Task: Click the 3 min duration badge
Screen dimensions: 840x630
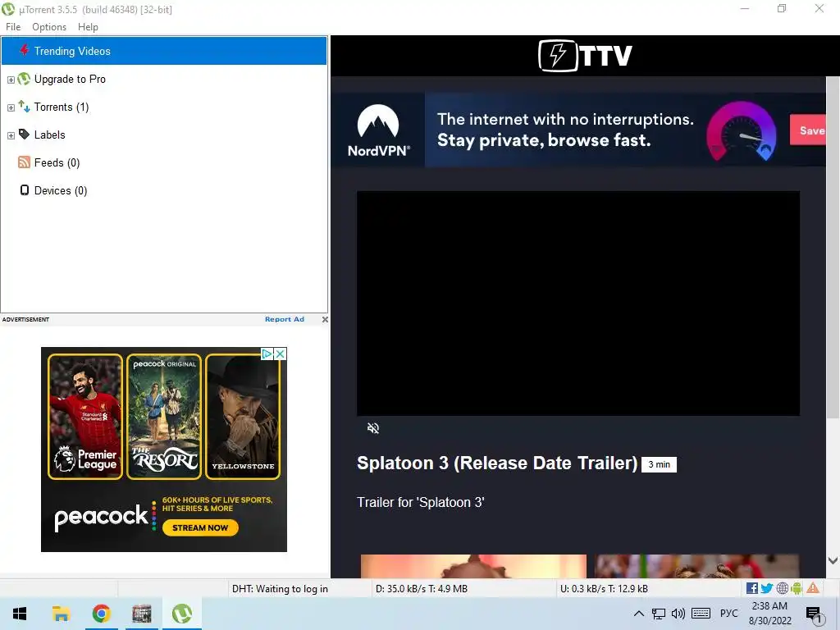Action: (x=659, y=464)
